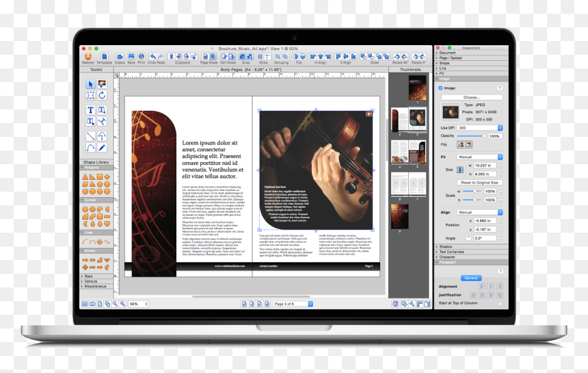Expand the Line inspector section
The width and height of the screenshot is (588, 373).
coord(471,68)
